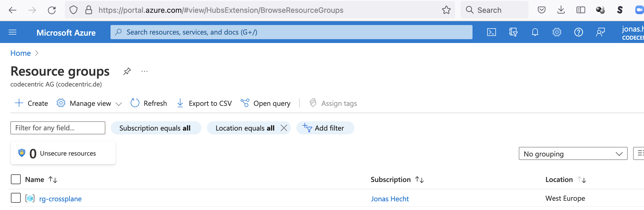The height and width of the screenshot is (210, 644).
Task: Edit the Subscription equals all filter
Action: point(156,128)
